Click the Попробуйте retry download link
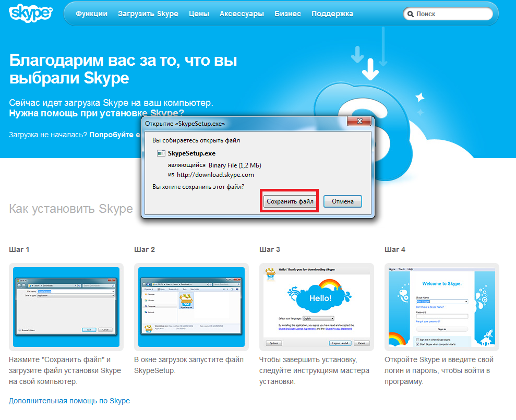The width and height of the screenshot is (516, 420). click(x=114, y=135)
